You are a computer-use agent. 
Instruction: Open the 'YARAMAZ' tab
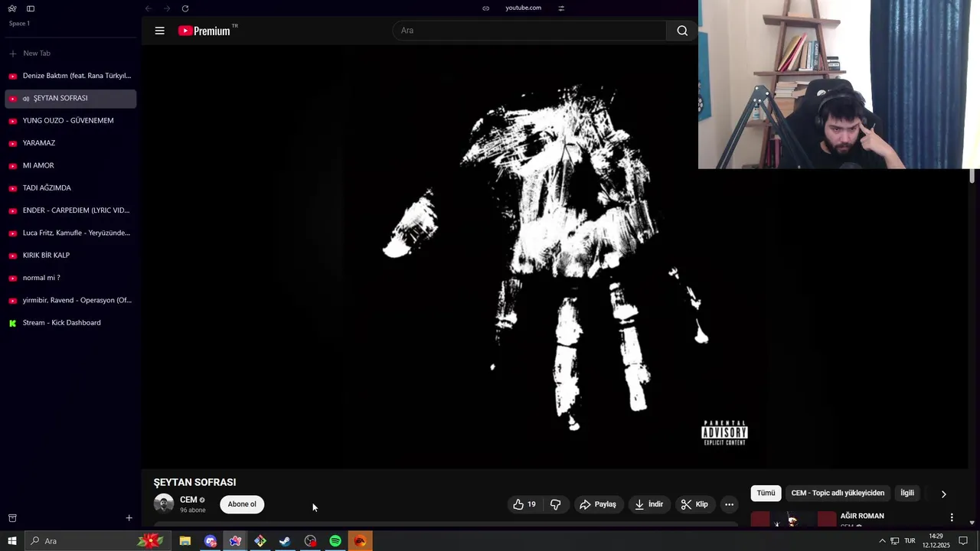70,143
